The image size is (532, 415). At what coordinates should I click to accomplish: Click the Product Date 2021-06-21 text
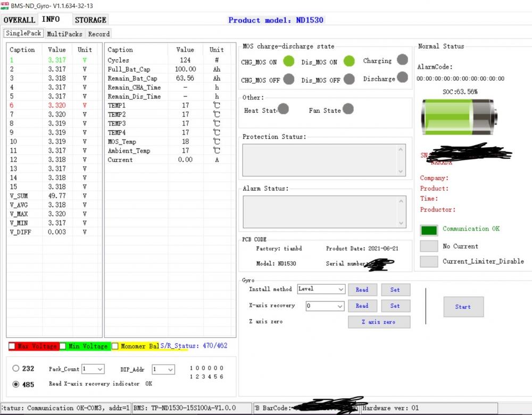point(362,248)
